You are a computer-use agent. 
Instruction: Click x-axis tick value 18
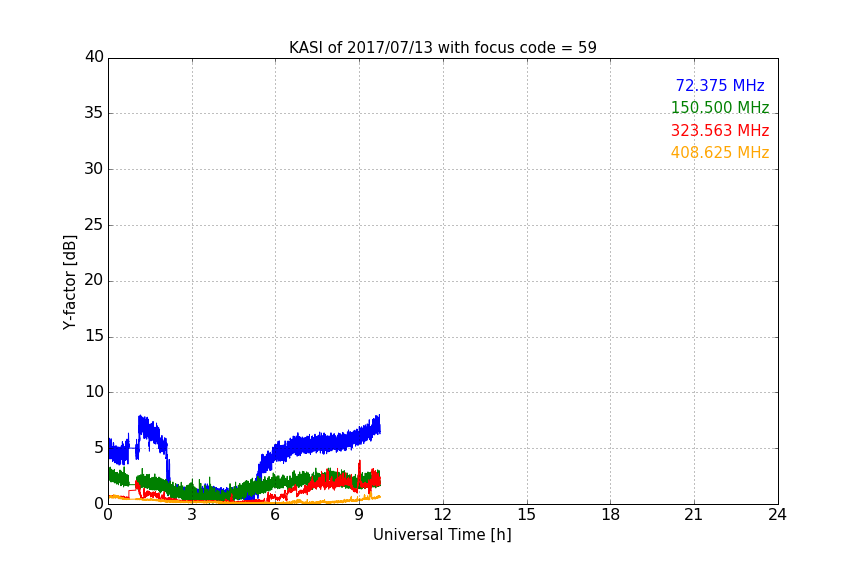click(x=611, y=515)
